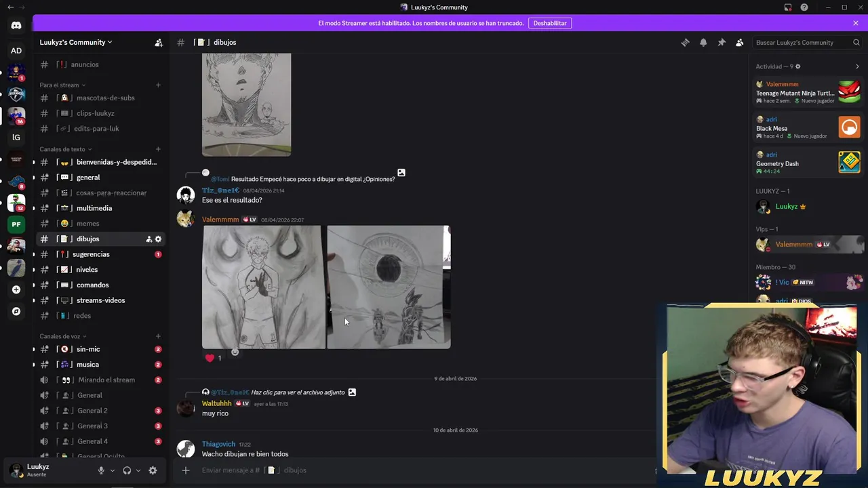This screenshot has height=488, width=868.
Task: Open the clips-luukyz channel
Action: pyautogui.click(x=99, y=113)
